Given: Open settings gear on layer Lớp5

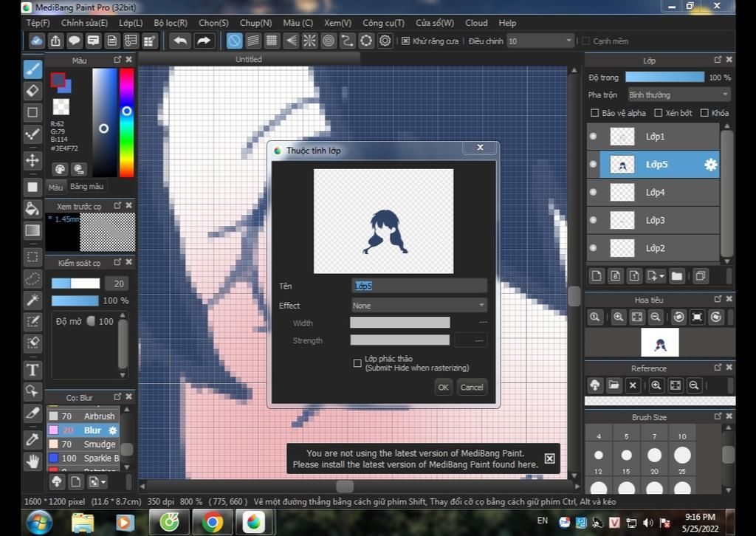Looking at the screenshot, I should (x=711, y=165).
